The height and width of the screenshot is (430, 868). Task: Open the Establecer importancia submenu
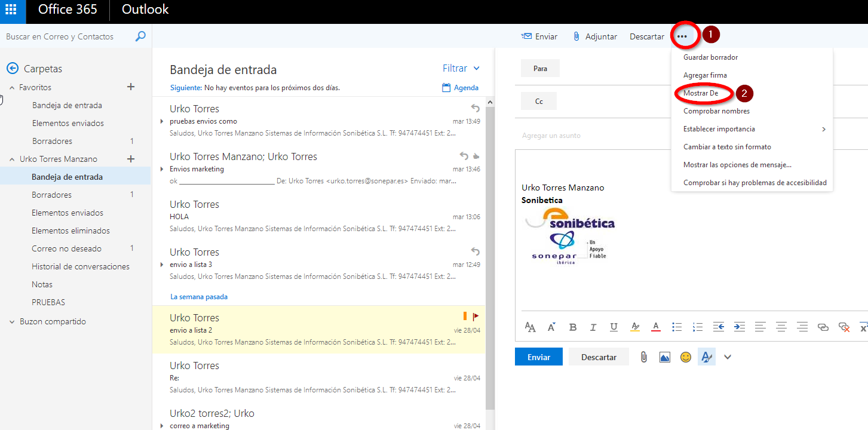pos(752,129)
